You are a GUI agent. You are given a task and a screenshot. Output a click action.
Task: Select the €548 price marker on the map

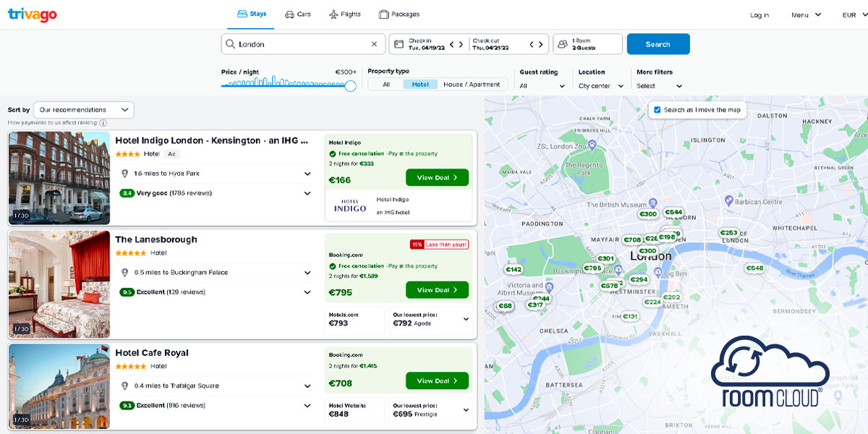tap(754, 268)
